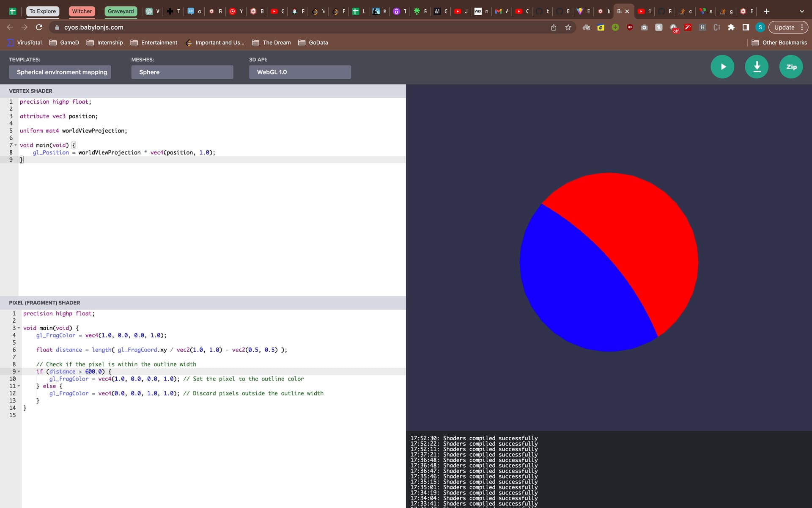This screenshot has height=508, width=812.
Task: Open a new browser tab with plus
Action: (x=766, y=11)
